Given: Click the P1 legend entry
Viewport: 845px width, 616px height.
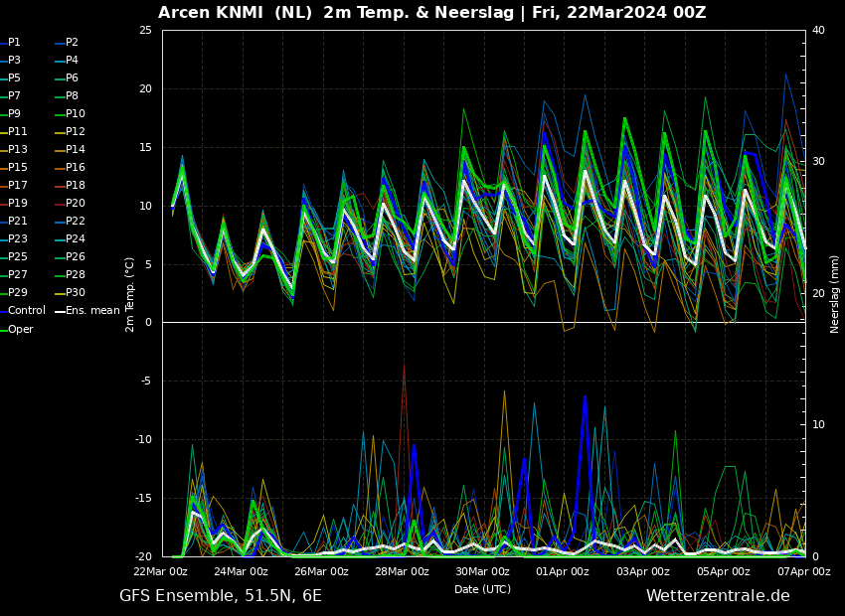Looking at the screenshot, I should point(14,43).
